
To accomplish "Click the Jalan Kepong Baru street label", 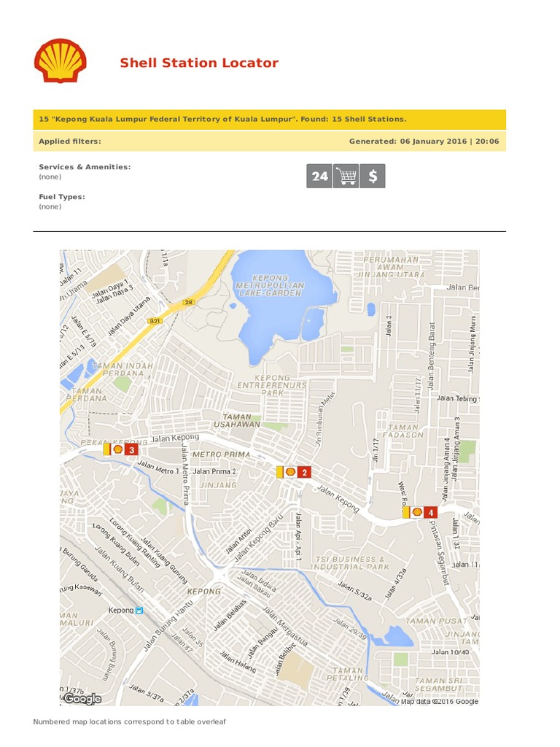I will pos(259,538).
